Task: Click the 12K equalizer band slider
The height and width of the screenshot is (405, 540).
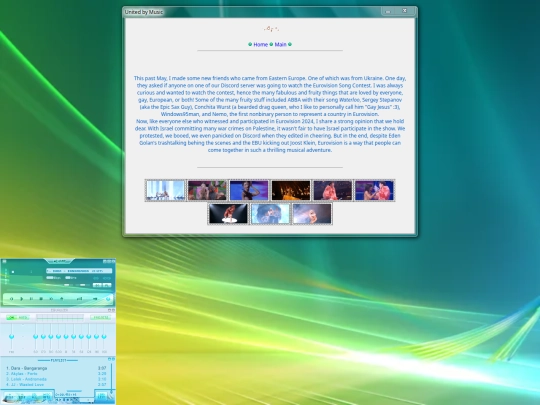Action: [x=89, y=336]
